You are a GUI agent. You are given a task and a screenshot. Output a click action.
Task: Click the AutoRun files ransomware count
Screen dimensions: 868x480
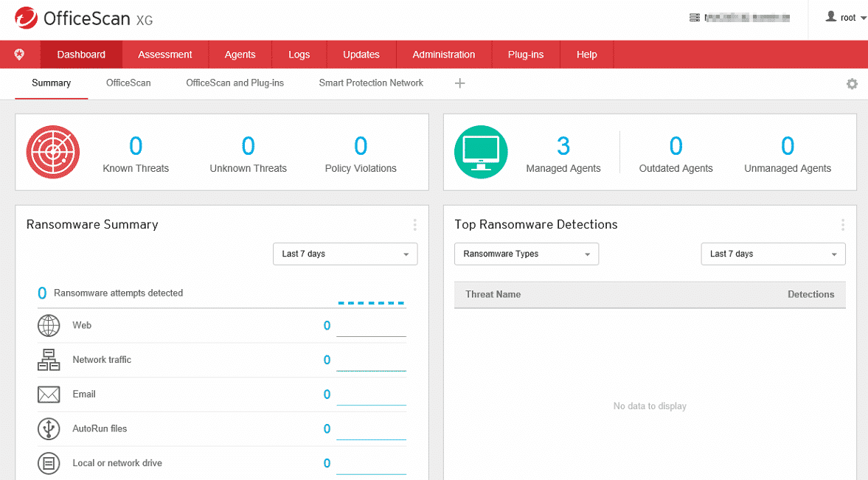pyautogui.click(x=327, y=428)
